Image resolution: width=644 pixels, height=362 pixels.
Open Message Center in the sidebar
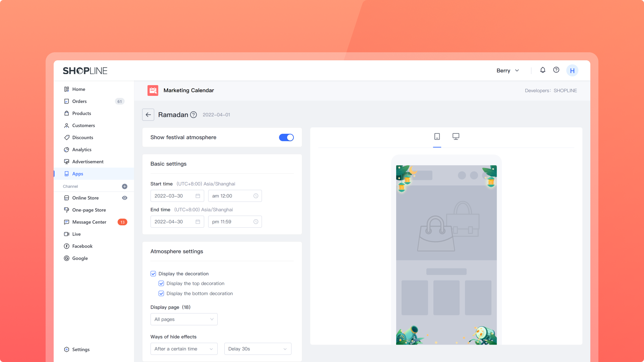89,222
